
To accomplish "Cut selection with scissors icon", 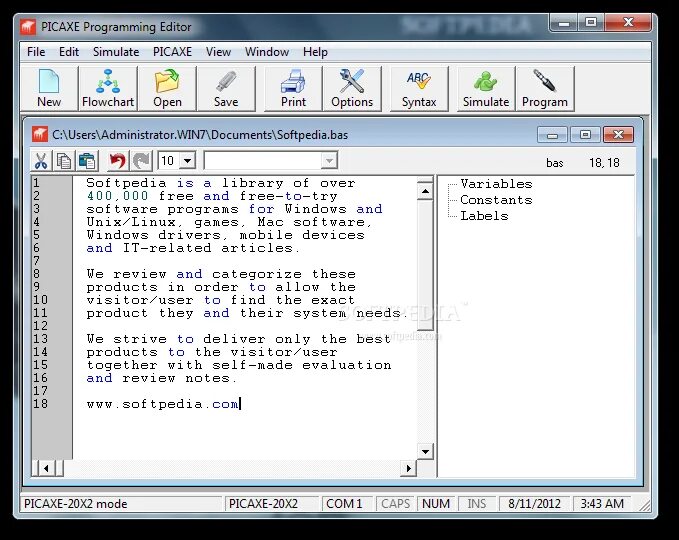I will point(41,161).
